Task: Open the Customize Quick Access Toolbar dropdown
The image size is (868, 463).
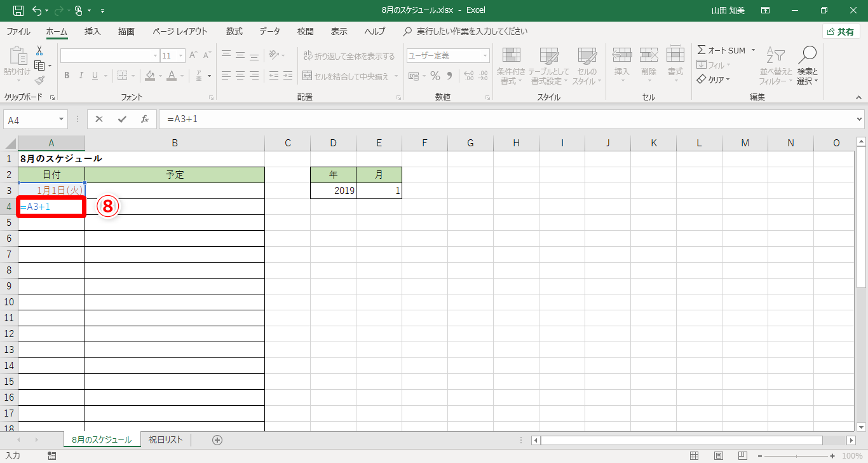Action: pyautogui.click(x=103, y=11)
